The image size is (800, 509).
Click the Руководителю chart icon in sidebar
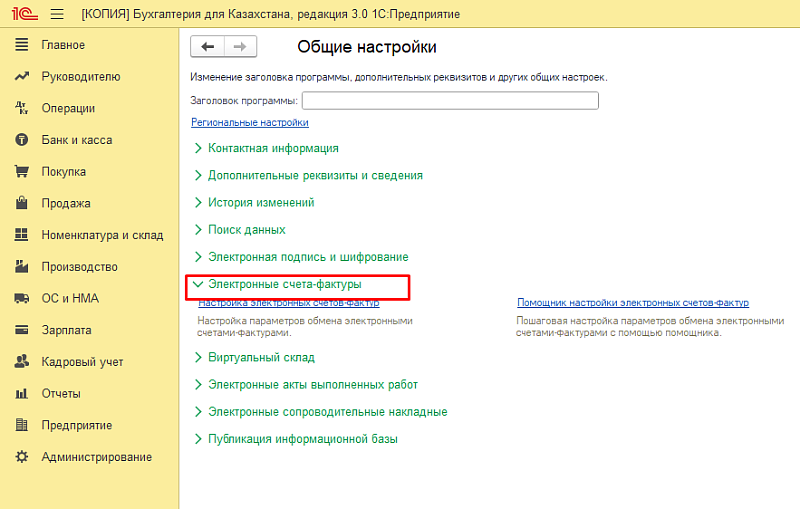click(20, 76)
